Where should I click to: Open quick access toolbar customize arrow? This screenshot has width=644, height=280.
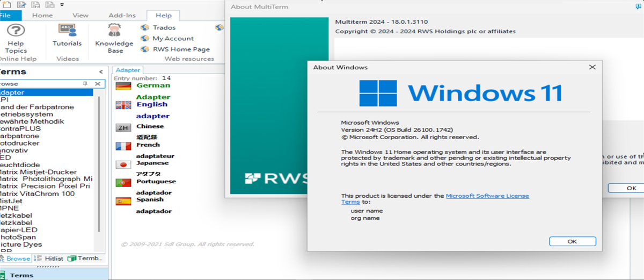click(62, 5)
